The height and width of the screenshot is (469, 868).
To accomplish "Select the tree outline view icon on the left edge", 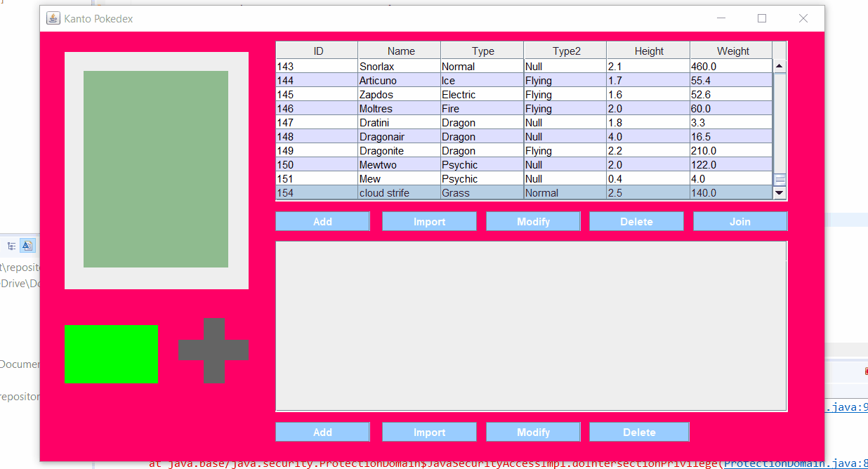I will 11,245.
